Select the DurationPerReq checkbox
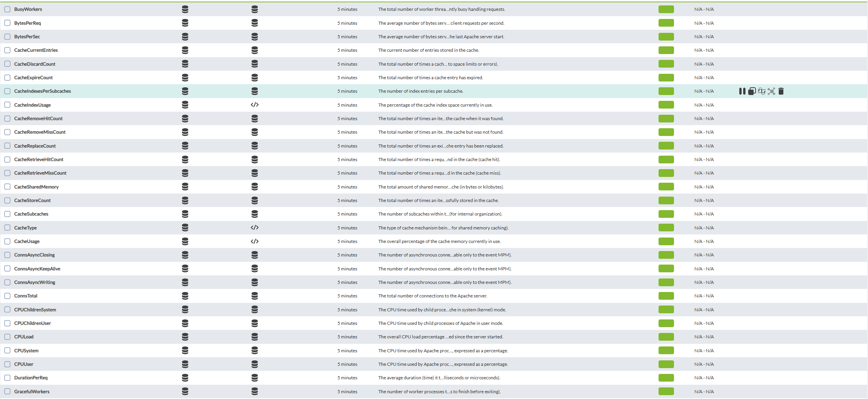This screenshot has height=399, width=868. tap(7, 378)
